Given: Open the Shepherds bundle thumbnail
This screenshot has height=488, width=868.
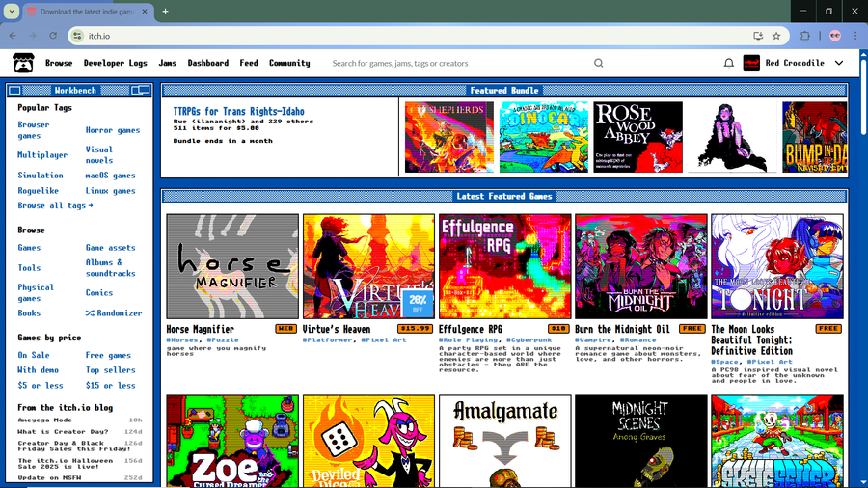Looking at the screenshot, I should (x=448, y=137).
